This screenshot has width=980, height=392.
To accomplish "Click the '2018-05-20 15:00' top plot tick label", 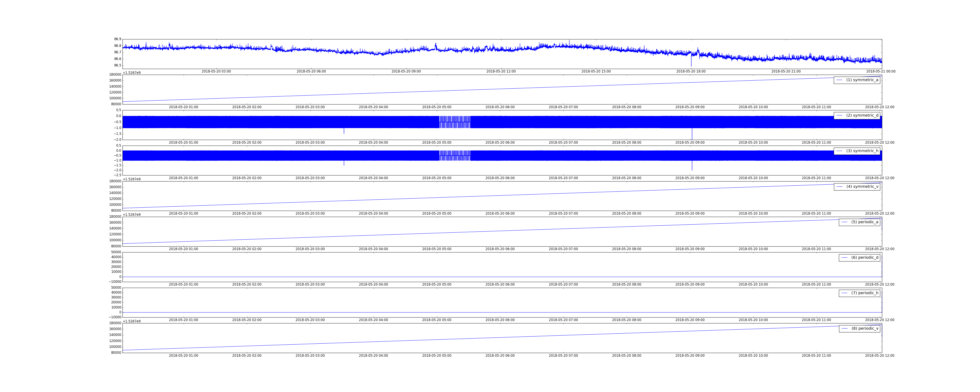I will coord(596,72).
